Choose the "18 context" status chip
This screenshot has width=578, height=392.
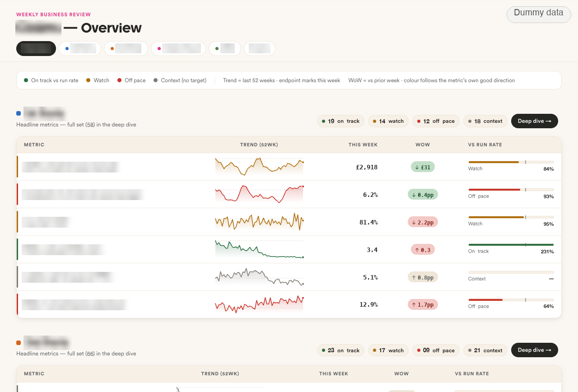485,121
